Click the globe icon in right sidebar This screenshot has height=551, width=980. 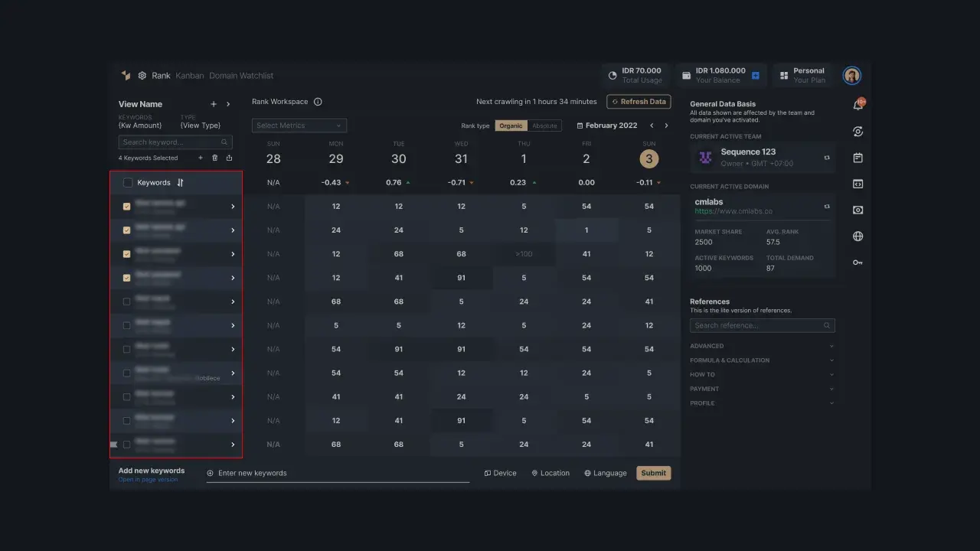(x=857, y=236)
